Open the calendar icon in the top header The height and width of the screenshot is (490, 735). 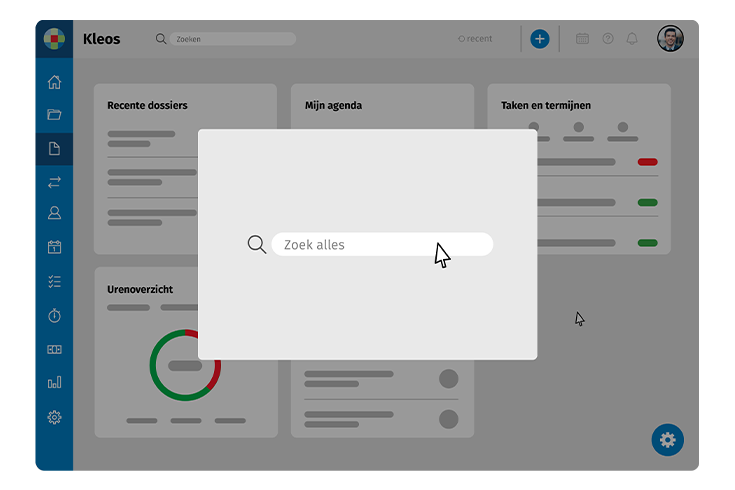click(583, 39)
